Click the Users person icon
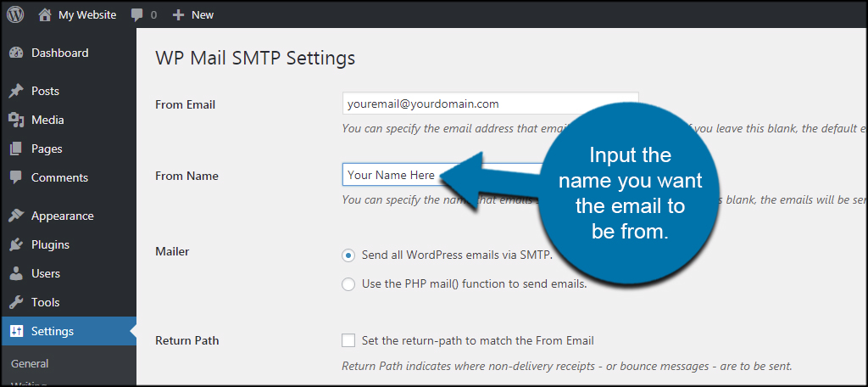 [x=17, y=273]
